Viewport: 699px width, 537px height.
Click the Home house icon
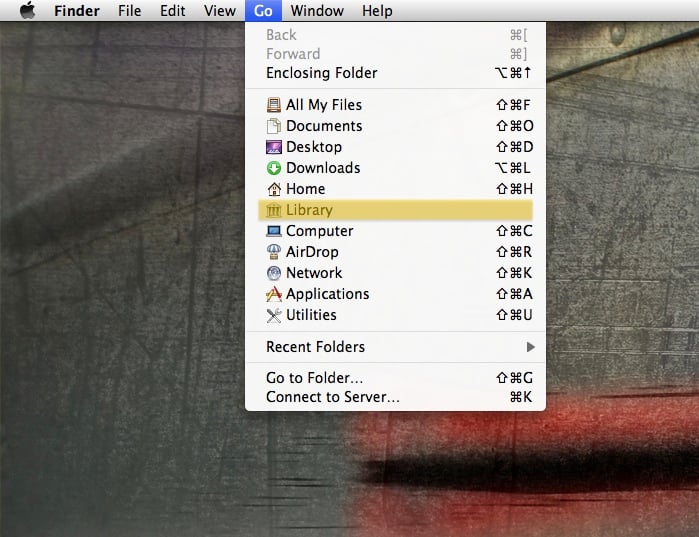coord(273,189)
